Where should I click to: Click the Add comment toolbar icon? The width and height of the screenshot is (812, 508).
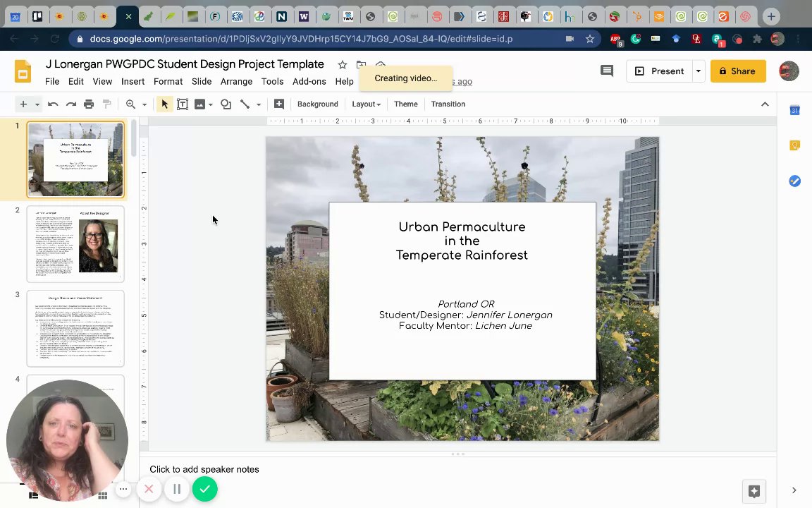[x=279, y=104]
